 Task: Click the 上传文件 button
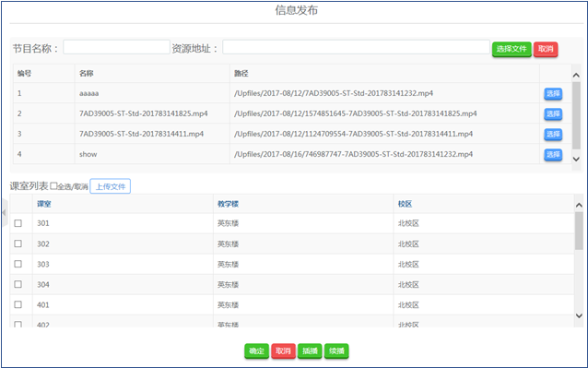click(x=111, y=186)
